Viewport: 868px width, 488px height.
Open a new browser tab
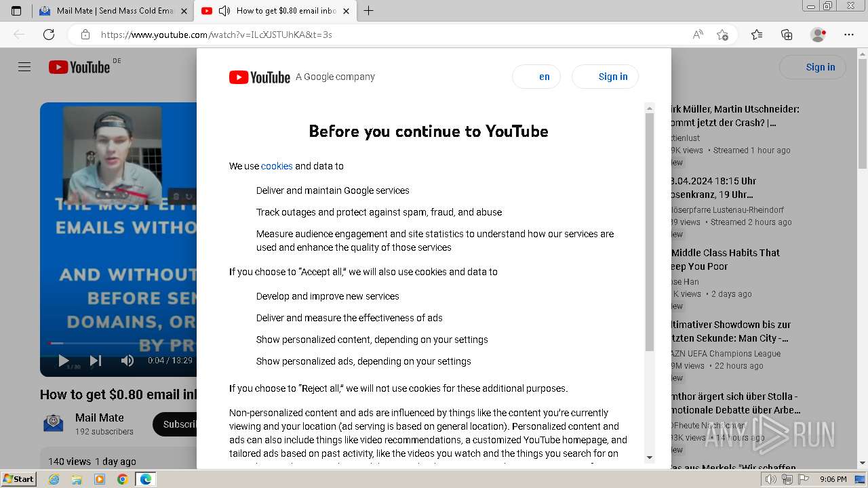click(x=368, y=11)
